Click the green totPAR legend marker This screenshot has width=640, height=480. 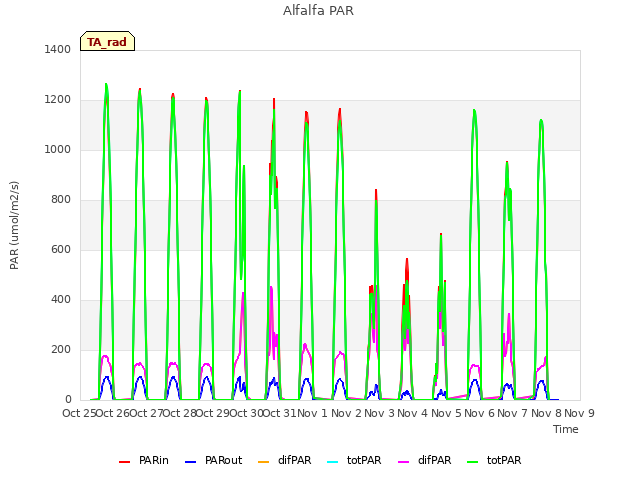click(x=472, y=462)
